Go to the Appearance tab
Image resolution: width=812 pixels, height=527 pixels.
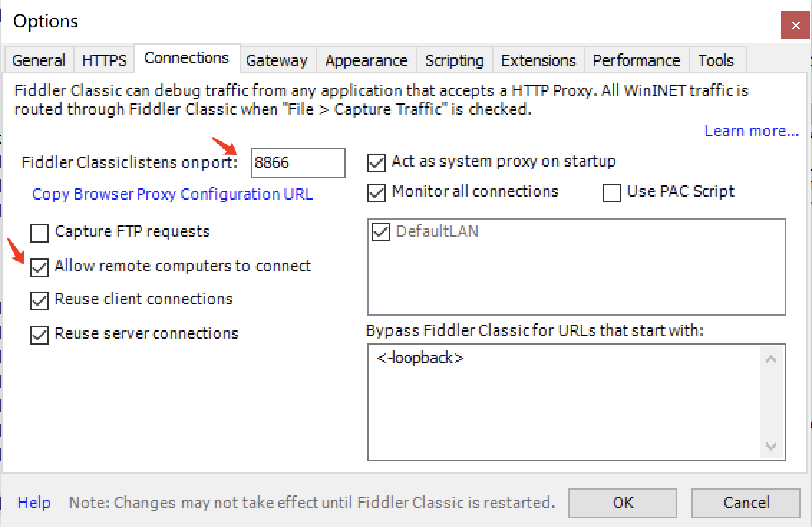tap(366, 60)
